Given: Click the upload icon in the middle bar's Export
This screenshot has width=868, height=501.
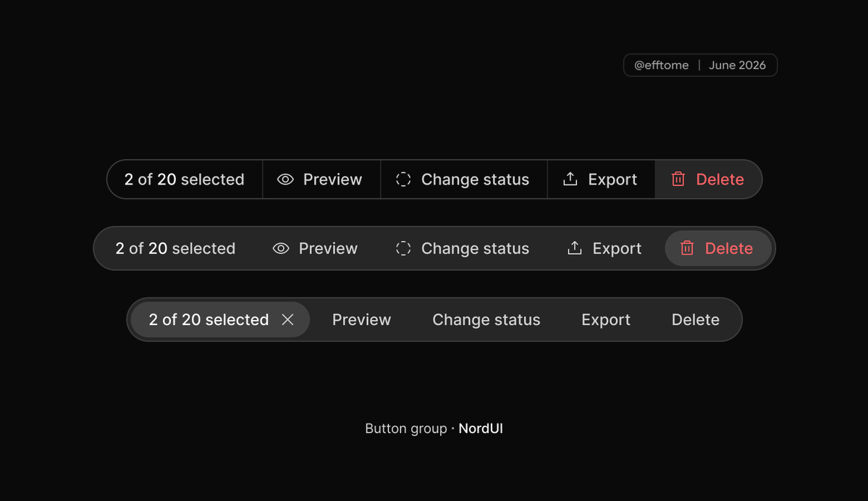Looking at the screenshot, I should [575, 248].
